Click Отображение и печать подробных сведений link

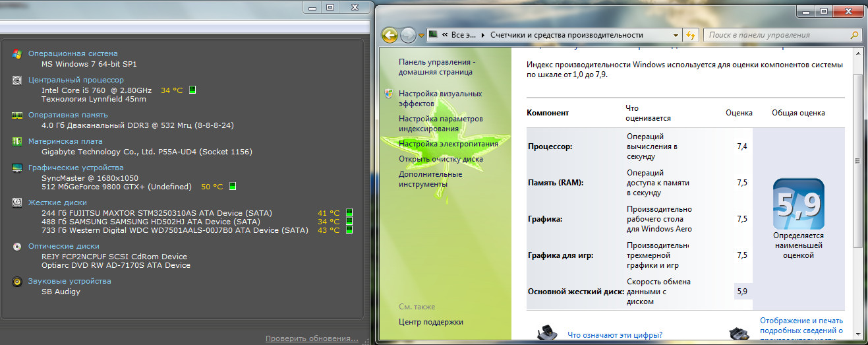click(x=801, y=330)
